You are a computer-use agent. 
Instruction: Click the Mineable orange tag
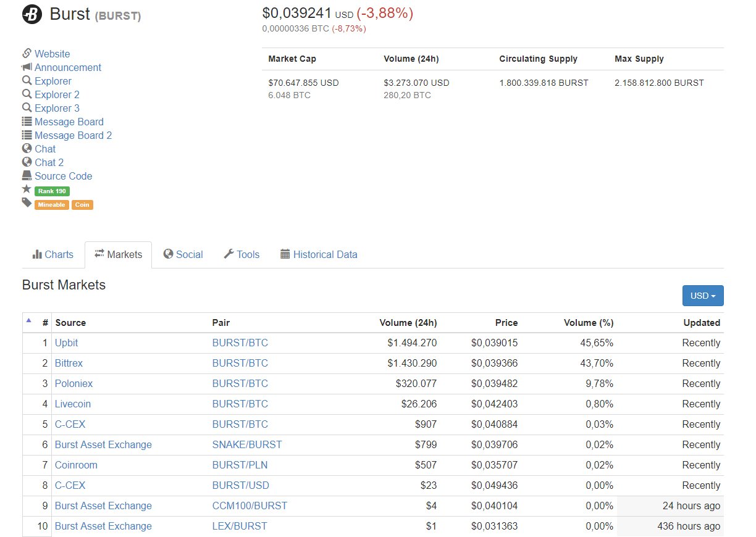[51, 205]
